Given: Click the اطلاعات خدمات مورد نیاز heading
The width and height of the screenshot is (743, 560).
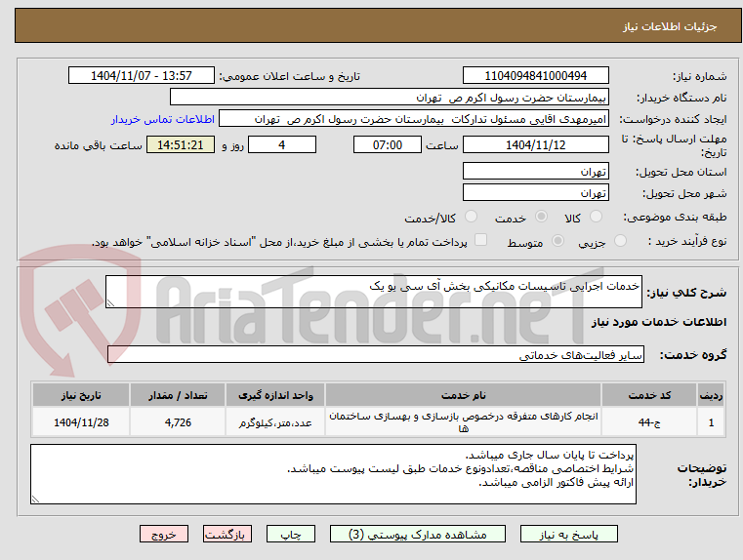Looking at the screenshot, I should click(659, 322).
